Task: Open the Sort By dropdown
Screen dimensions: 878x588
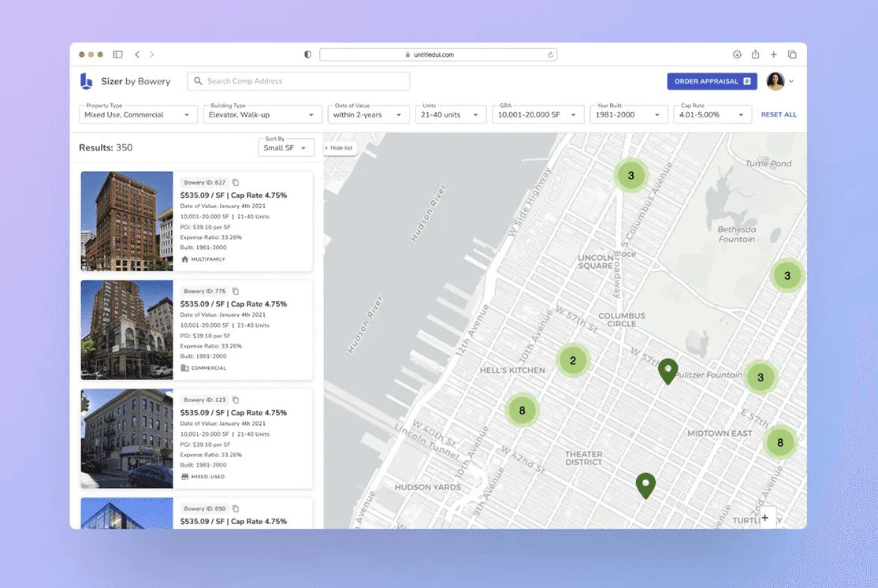Action: point(285,147)
